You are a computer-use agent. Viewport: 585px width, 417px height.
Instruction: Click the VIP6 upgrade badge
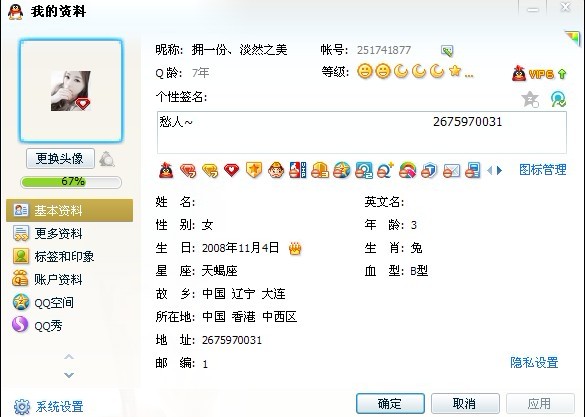(539, 74)
